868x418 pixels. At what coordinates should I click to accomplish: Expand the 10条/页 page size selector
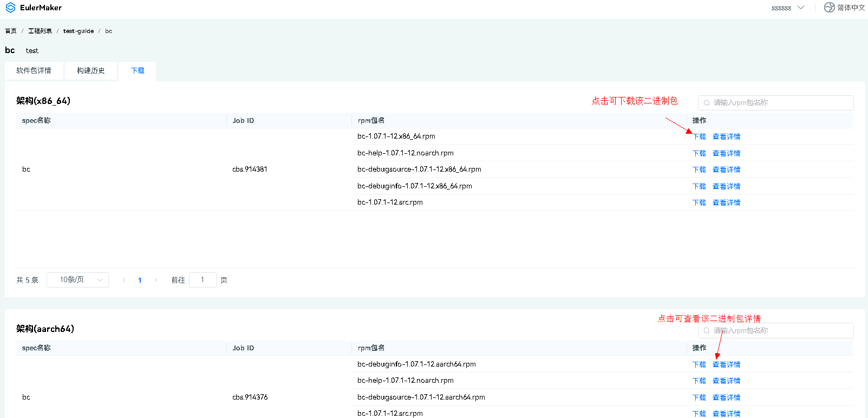77,280
